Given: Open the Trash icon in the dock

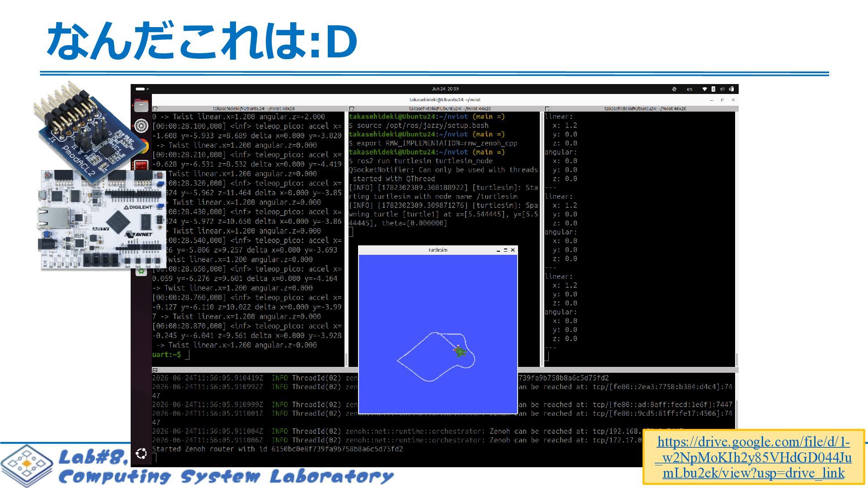Looking at the screenshot, I should (141, 271).
